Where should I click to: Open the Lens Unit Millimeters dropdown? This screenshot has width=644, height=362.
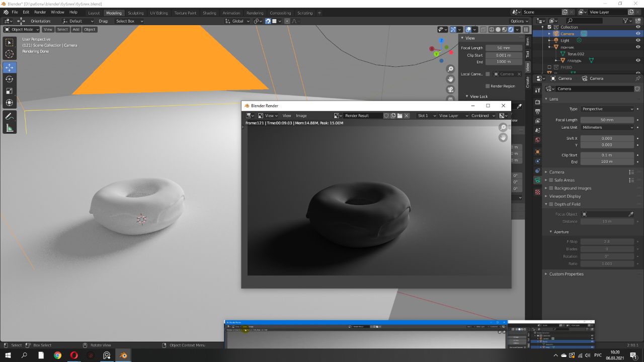(x=607, y=127)
